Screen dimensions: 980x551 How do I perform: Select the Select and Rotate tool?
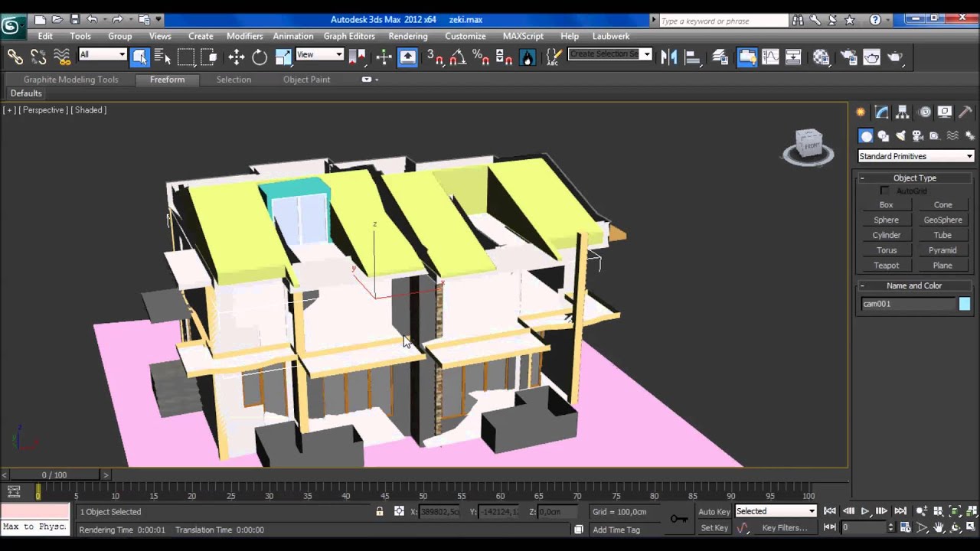pos(260,57)
